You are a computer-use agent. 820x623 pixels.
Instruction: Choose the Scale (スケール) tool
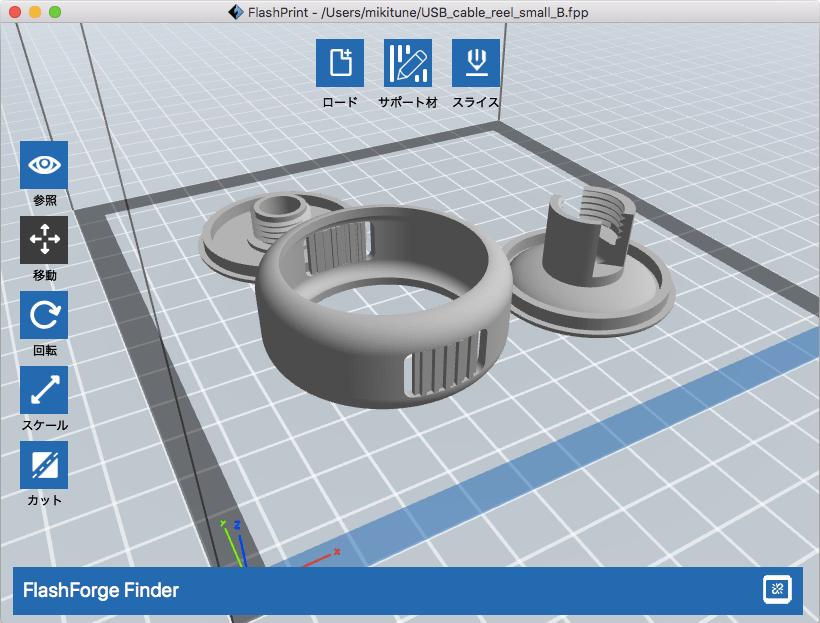click(44, 390)
